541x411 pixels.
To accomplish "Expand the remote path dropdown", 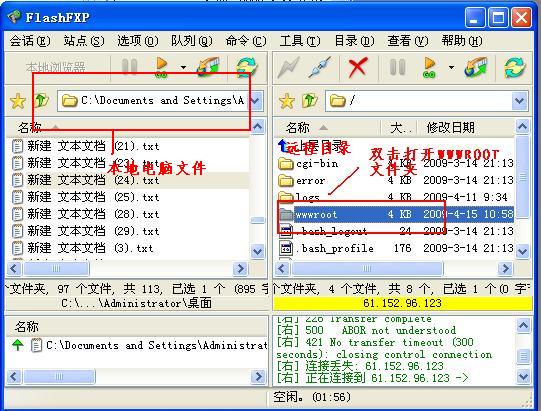I will pyautogui.click(x=520, y=101).
